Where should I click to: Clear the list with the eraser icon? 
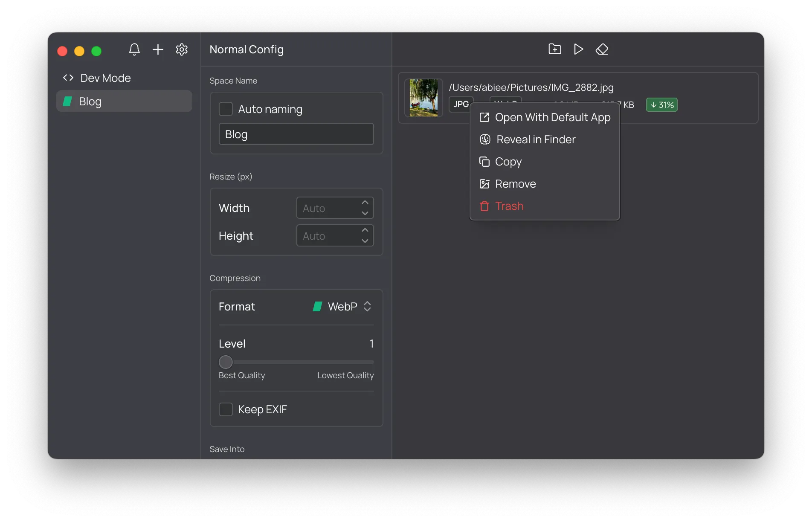tap(602, 49)
